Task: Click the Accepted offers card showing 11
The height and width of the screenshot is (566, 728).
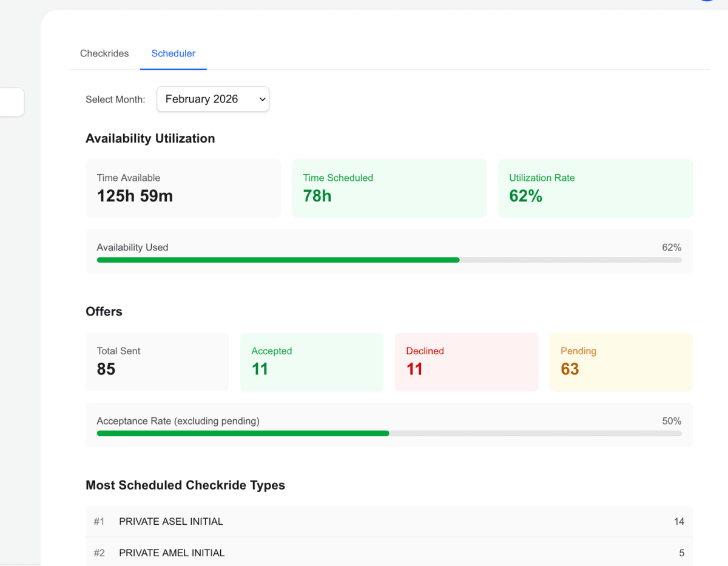Action: tap(311, 362)
